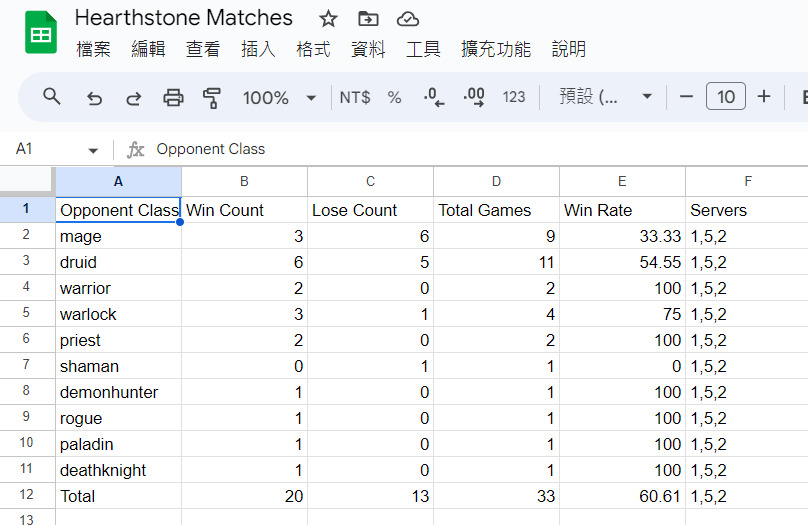Click the 33.33 win rate cell
808x525 pixels.
[622, 236]
